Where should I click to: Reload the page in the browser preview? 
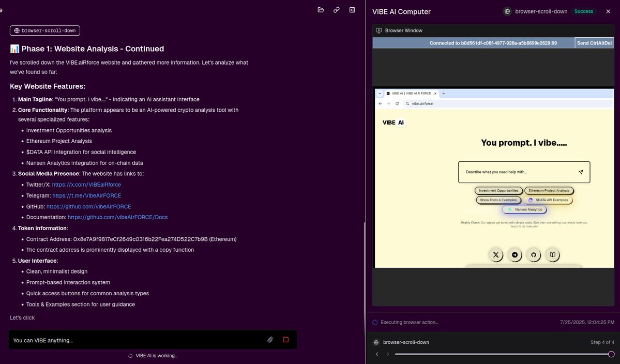click(x=397, y=103)
